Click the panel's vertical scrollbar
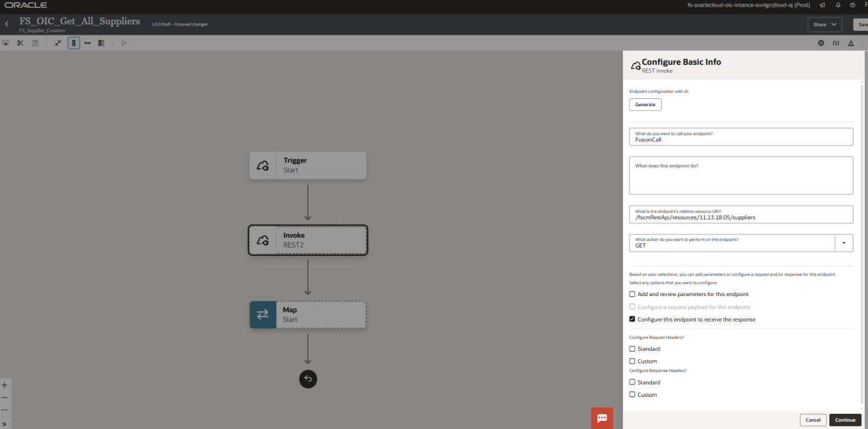868x429 pixels. click(862, 244)
